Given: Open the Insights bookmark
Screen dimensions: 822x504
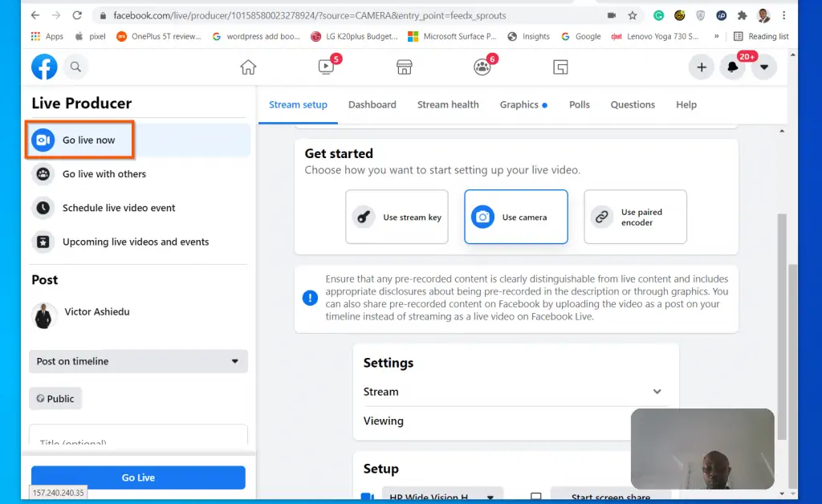Looking at the screenshot, I should click(x=529, y=36).
